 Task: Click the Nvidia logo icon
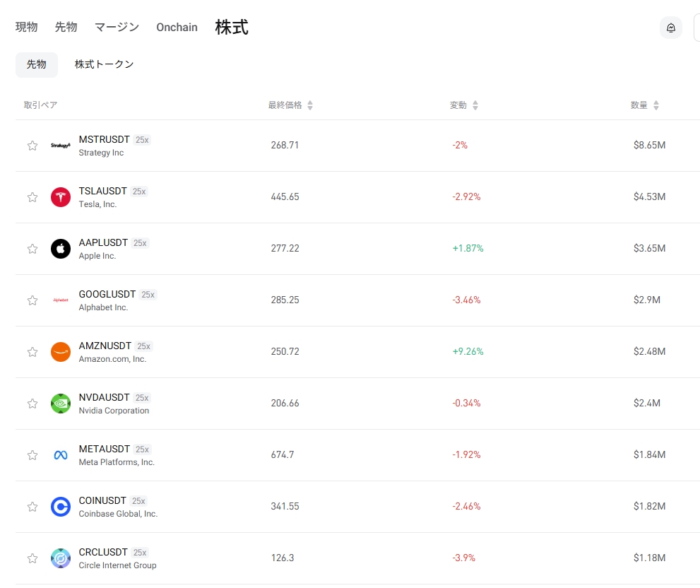pyautogui.click(x=61, y=404)
